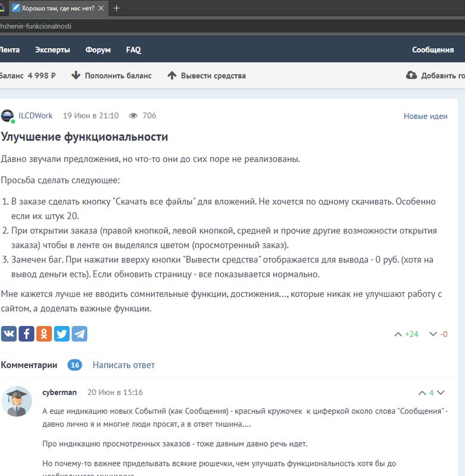This screenshot has width=465, height=476.
Task: Share post via VK icon
Action: 8,334
